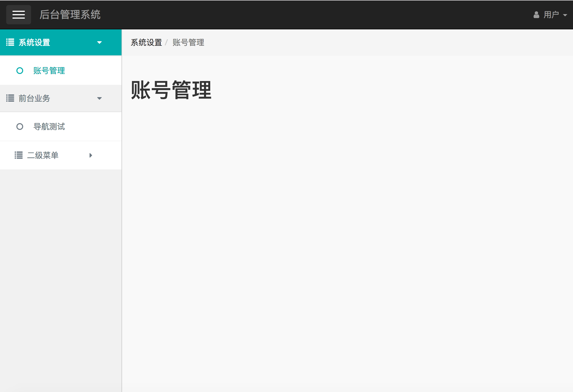Click 后台管理系统 brand title

[x=70, y=15]
